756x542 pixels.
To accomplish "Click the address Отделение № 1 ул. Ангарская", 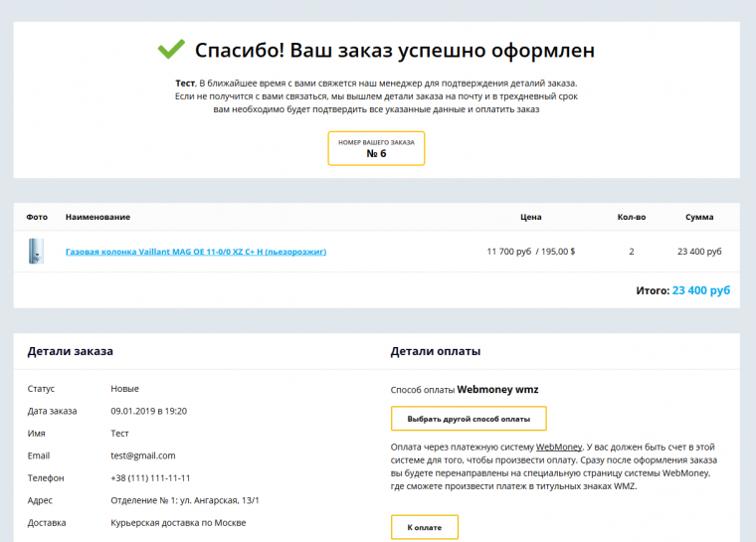I will (192, 500).
